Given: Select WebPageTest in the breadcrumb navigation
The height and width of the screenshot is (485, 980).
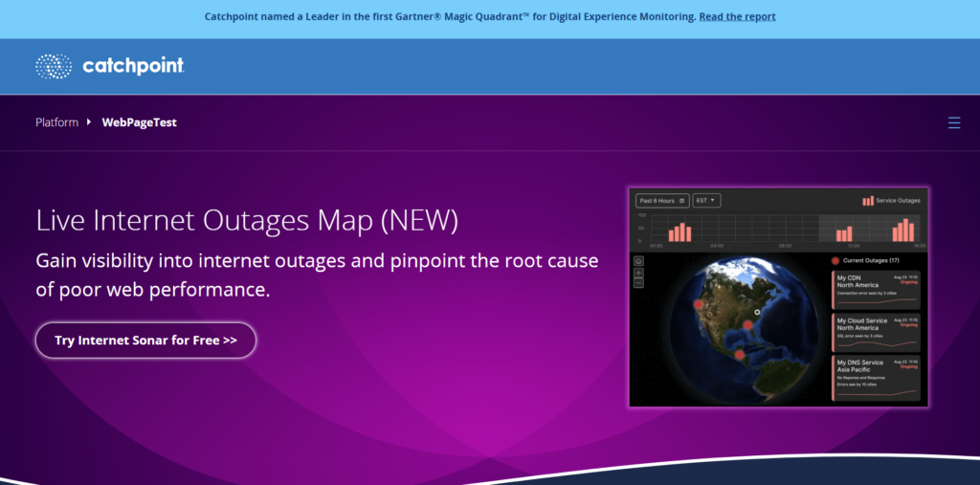Looking at the screenshot, I should (x=139, y=122).
